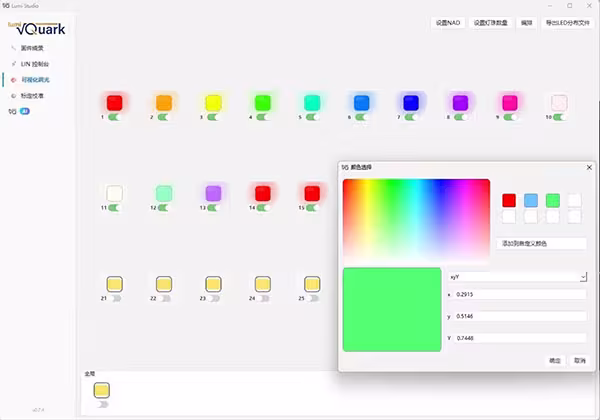Click the 设置灯珠数量 button next to 设置NAD
This screenshot has height=420, width=600.
point(491,23)
